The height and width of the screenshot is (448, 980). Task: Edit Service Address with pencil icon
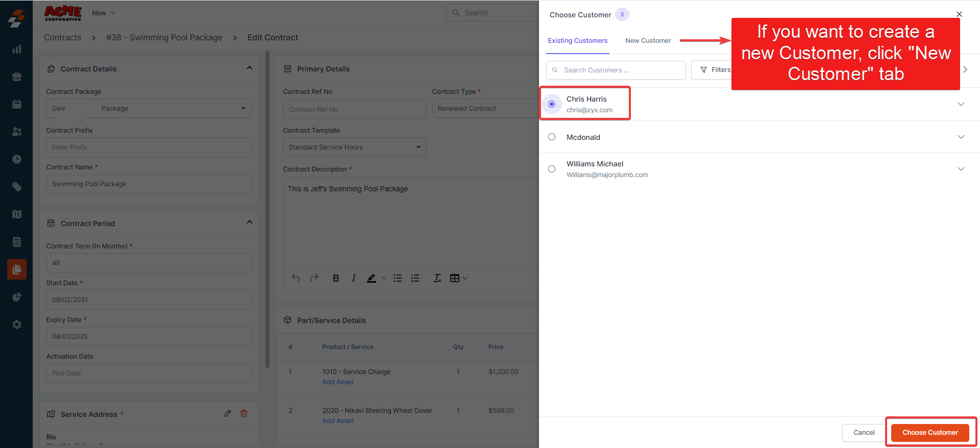(x=228, y=413)
